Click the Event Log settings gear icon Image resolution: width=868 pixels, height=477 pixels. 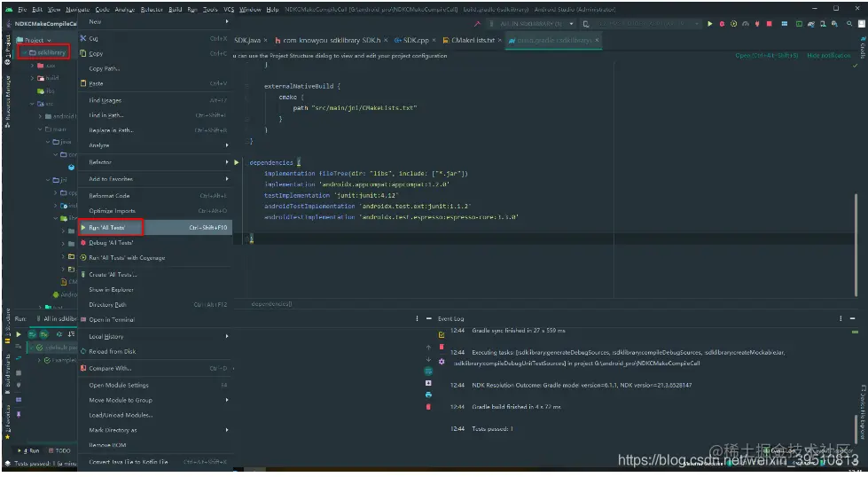(x=442, y=362)
